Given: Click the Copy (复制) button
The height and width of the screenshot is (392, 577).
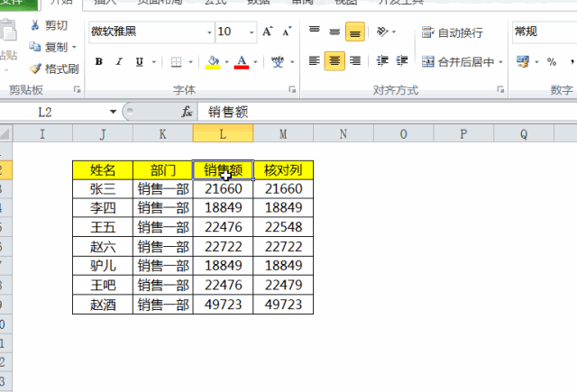Looking at the screenshot, I should [49, 47].
